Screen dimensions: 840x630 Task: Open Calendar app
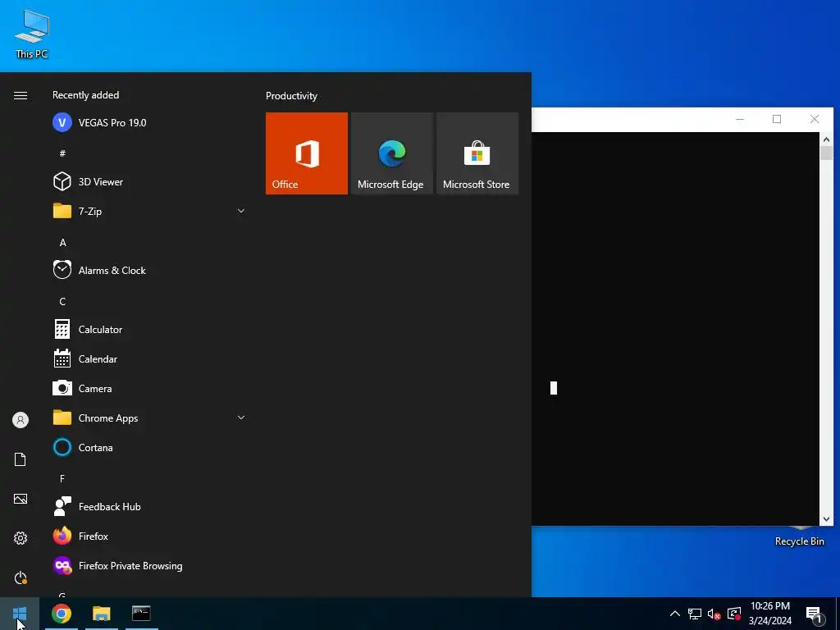(148, 359)
